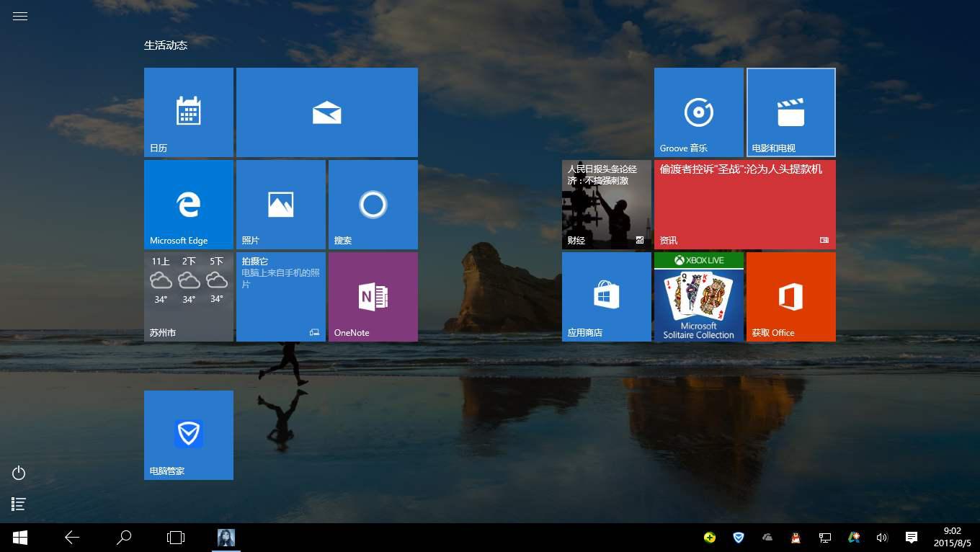
Task: Click the QQ penguin tray icon
Action: click(796, 538)
